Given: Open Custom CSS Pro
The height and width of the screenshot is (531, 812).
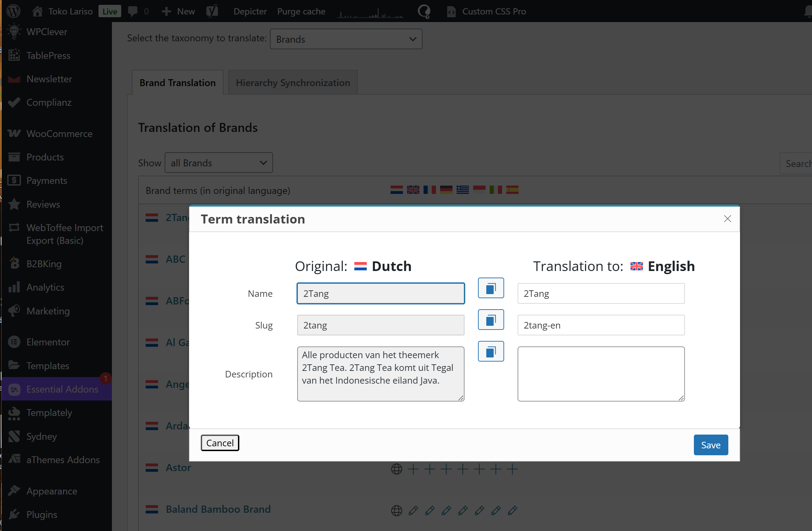Looking at the screenshot, I should (x=487, y=11).
